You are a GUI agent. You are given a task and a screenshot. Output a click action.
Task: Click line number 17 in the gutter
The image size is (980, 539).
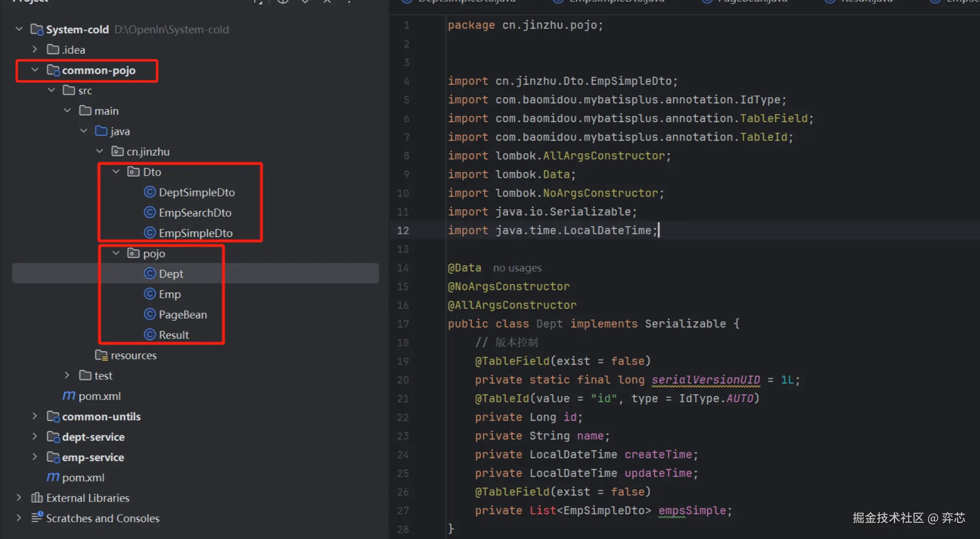click(x=403, y=324)
